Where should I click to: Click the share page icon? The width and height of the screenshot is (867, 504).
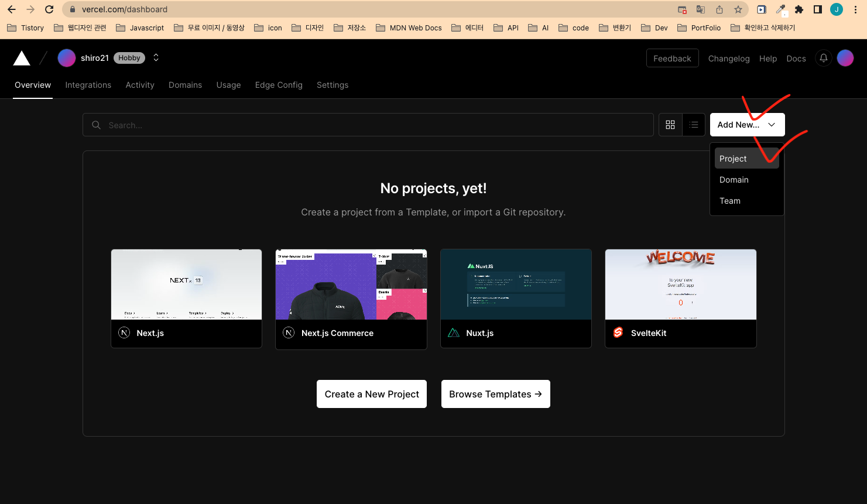719,9
